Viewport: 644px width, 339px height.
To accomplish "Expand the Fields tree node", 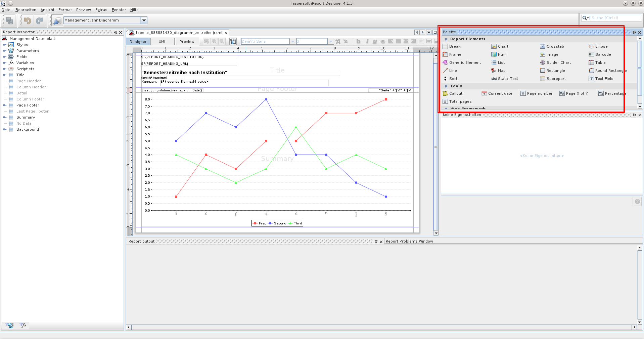I will [x=4, y=57].
